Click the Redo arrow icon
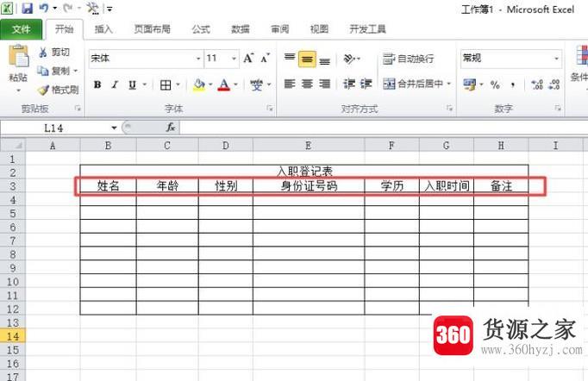The image size is (588, 381). pos(68,8)
